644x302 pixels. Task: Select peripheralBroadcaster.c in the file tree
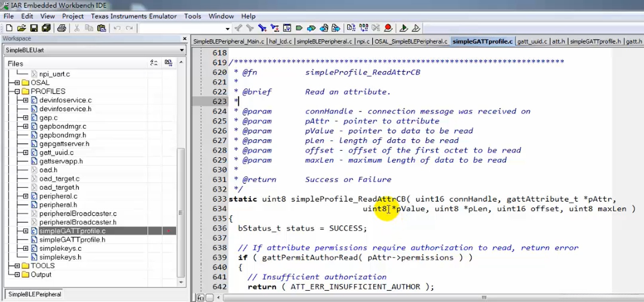[x=78, y=213]
